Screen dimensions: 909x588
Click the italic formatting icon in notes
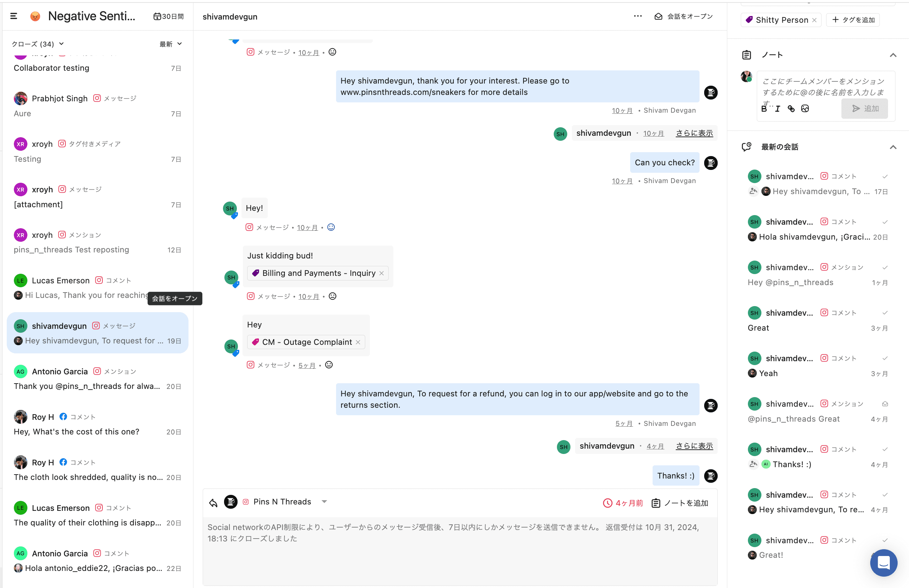777,109
